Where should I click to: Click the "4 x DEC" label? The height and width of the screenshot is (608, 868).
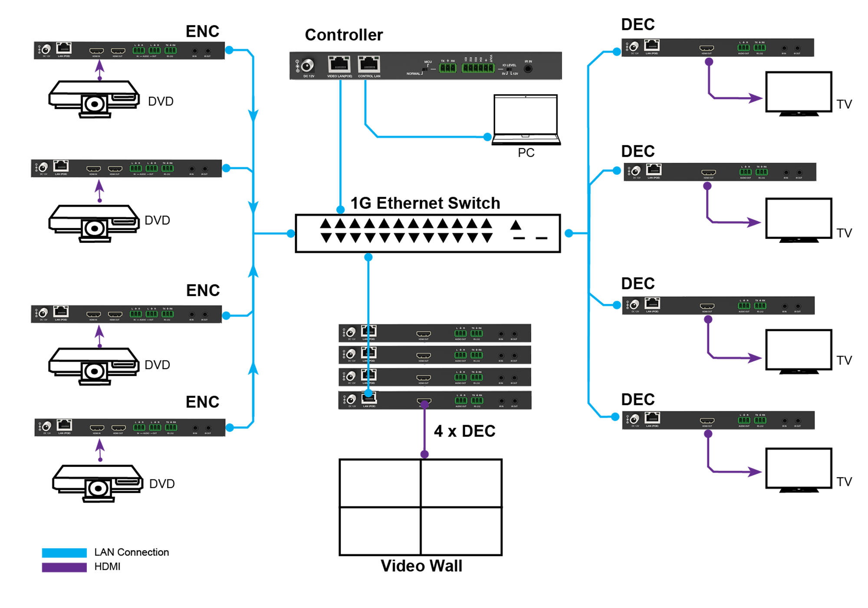coord(464,431)
